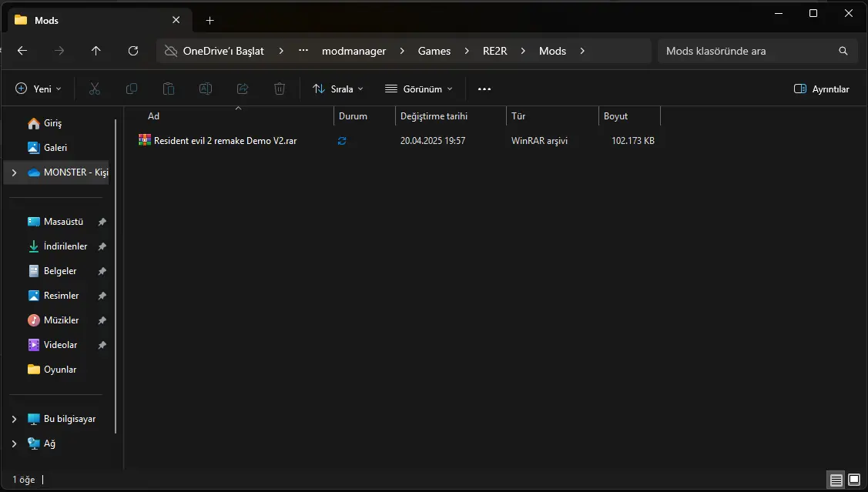
Task: Expand chevron after OneDrive'ı Başlat breadcrumb
Action: point(281,51)
